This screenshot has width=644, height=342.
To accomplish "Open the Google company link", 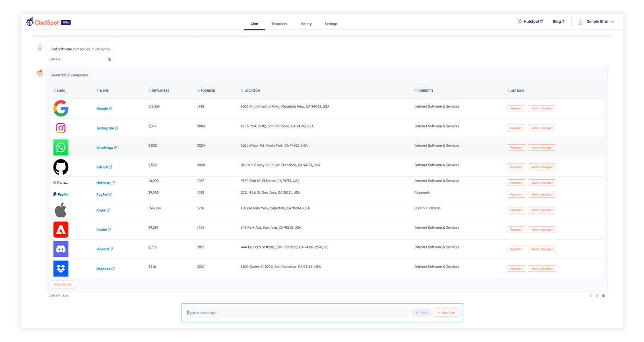I will 104,108.
